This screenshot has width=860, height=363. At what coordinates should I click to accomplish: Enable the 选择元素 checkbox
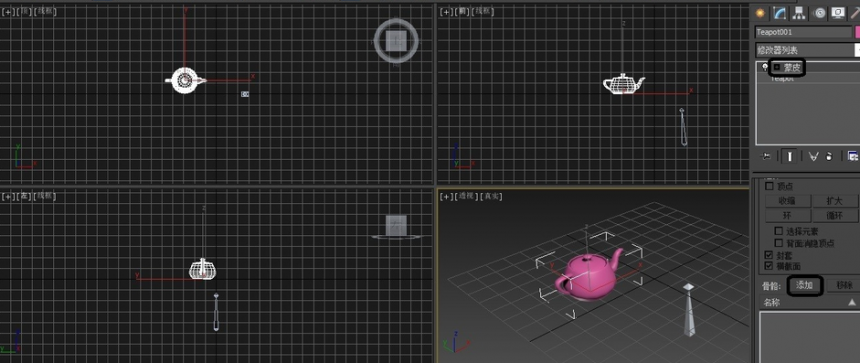pyautogui.click(x=778, y=231)
